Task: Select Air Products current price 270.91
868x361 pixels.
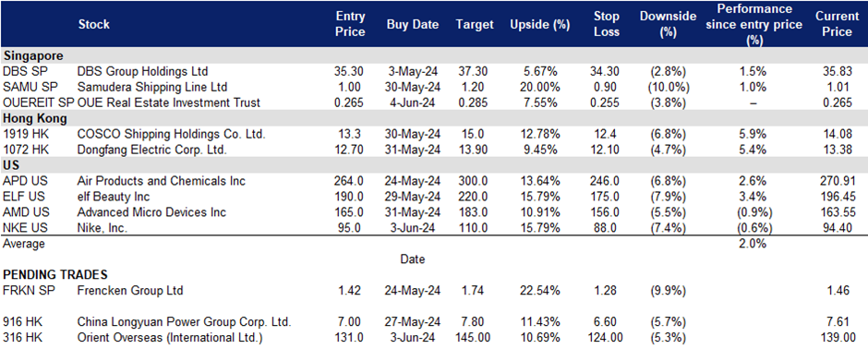Action: point(838,181)
